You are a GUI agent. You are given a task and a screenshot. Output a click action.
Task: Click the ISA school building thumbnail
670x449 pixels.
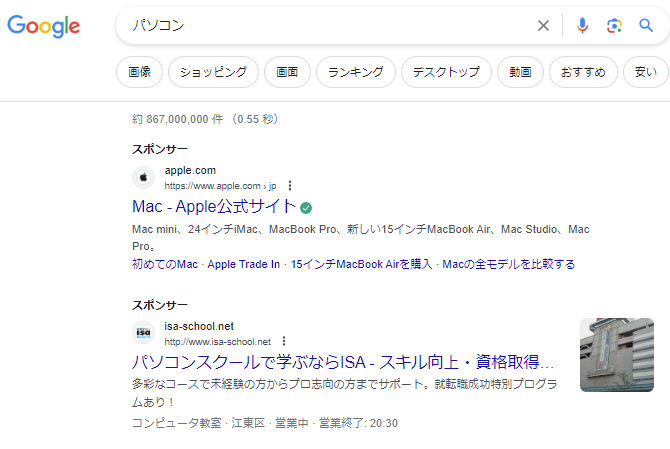pyautogui.click(x=617, y=355)
